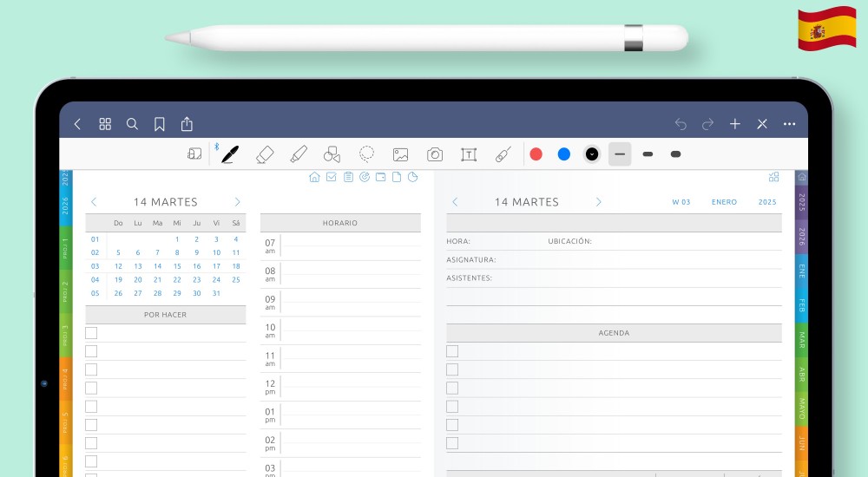Select day 22 in mini calendar
The width and height of the screenshot is (868, 477).
(x=177, y=280)
